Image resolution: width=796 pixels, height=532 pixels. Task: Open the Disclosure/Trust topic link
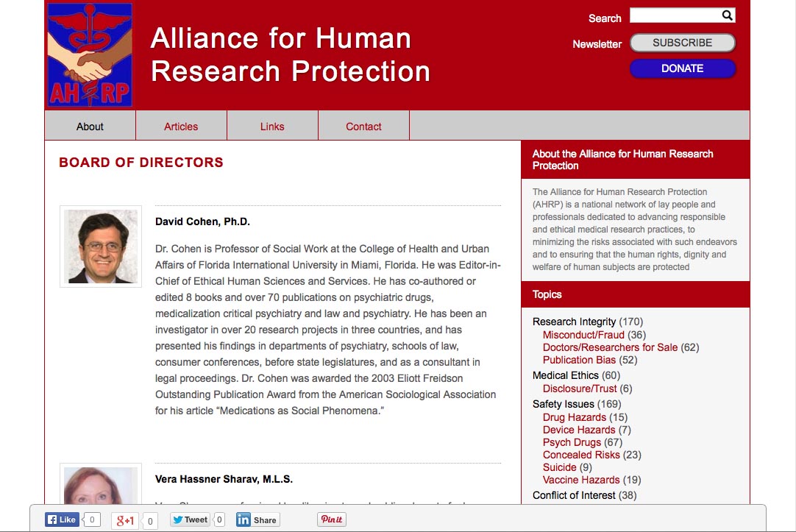point(580,389)
